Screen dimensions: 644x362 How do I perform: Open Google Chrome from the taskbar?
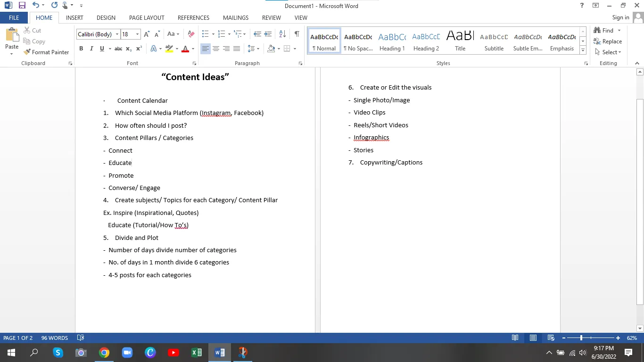point(104,353)
